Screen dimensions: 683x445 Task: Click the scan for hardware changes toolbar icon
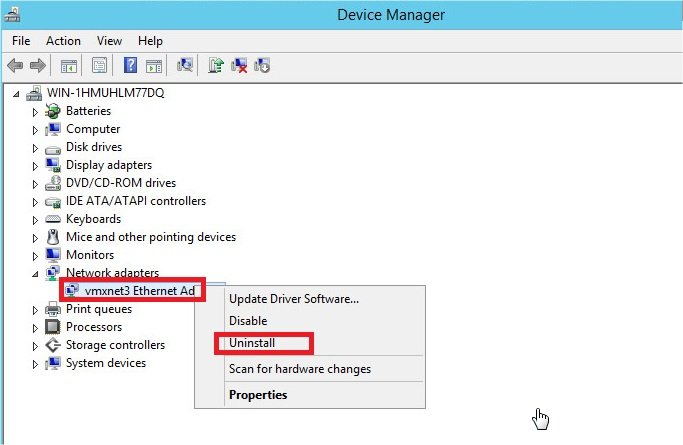[185, 66]
